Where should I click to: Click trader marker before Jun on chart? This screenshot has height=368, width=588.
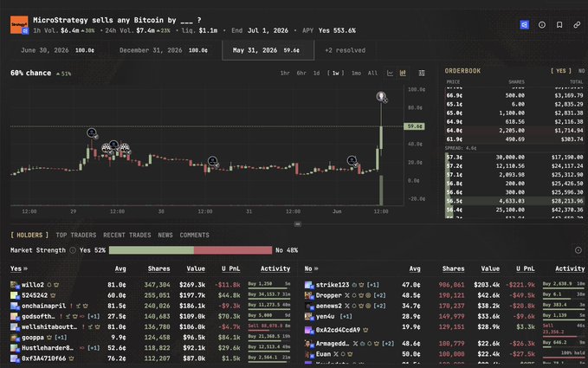pyautogui.click(x=352, y=161)
